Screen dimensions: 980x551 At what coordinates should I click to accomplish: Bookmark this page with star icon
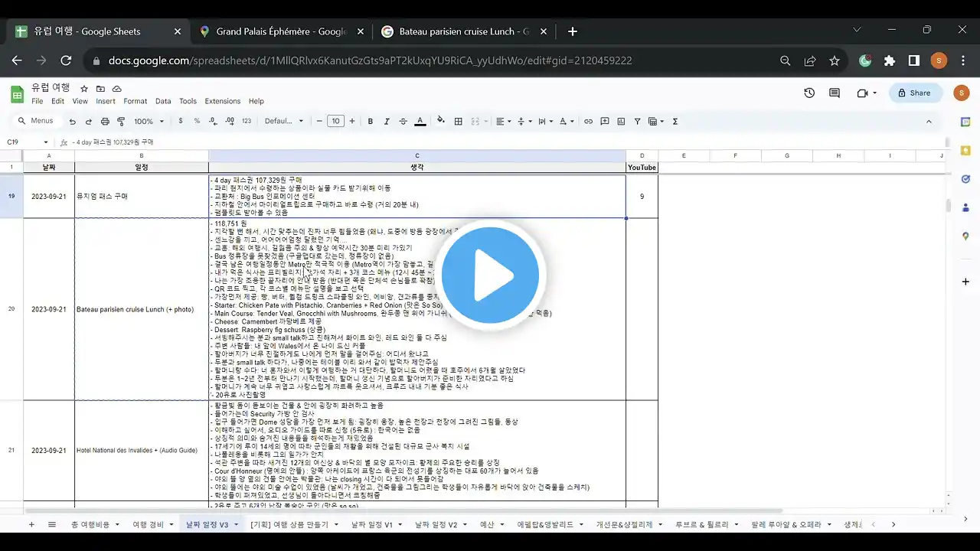[x=835, y=60]
